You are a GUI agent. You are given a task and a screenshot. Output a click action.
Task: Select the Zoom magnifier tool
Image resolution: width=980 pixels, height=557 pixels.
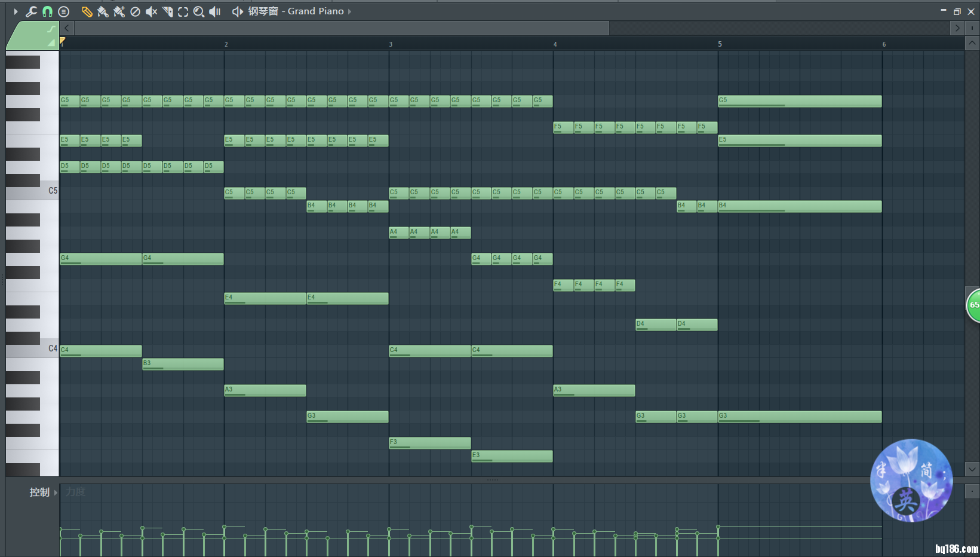coord(199,11)
